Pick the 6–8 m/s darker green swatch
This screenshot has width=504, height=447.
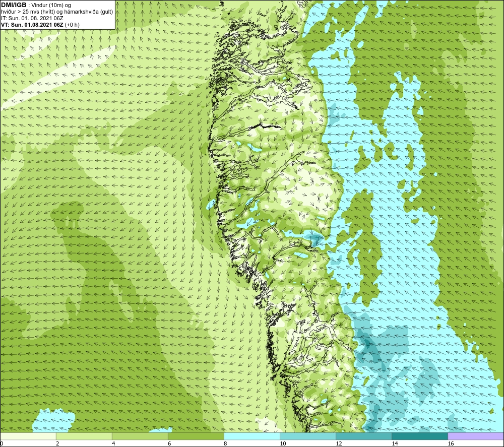[196, 436]
